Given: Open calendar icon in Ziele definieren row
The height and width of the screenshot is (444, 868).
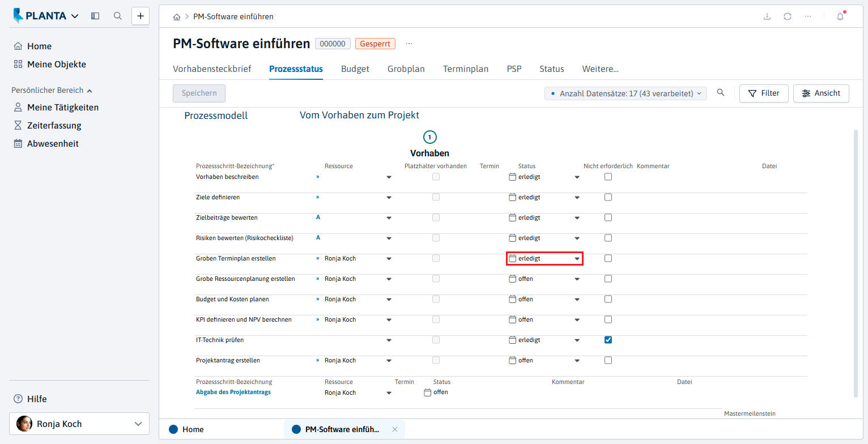Looking at the screenshot, I should (513, 197).
